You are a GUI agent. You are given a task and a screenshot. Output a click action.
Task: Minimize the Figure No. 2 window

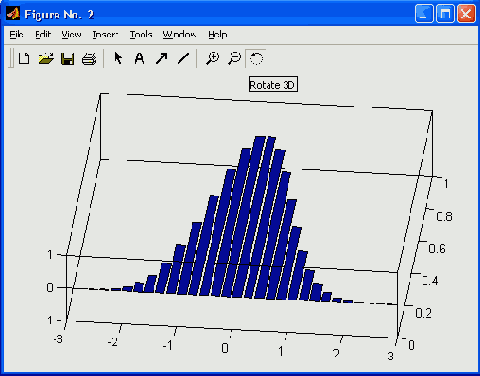424,14
